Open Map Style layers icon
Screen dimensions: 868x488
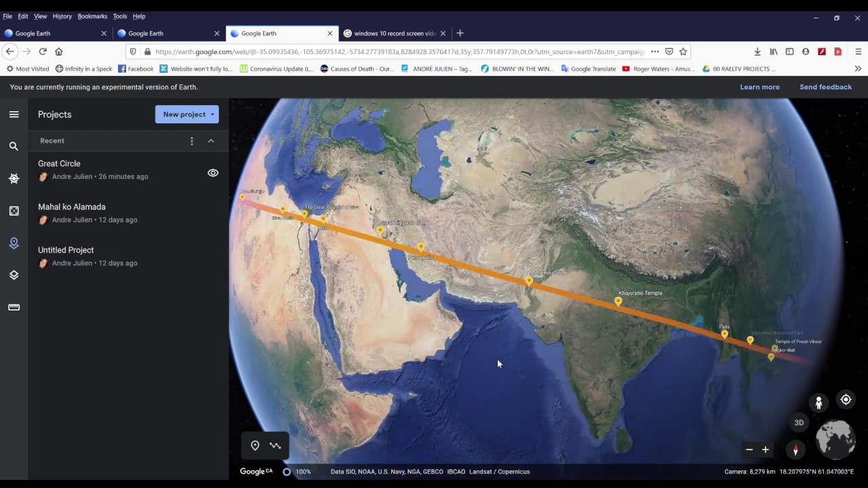14,275
